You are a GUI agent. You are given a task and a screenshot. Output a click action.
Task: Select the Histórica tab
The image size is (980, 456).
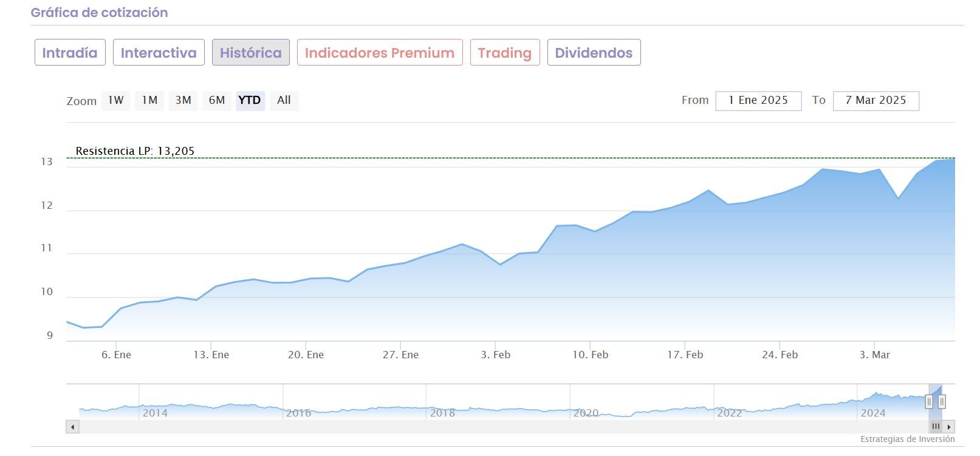click(x=250, y=53)
